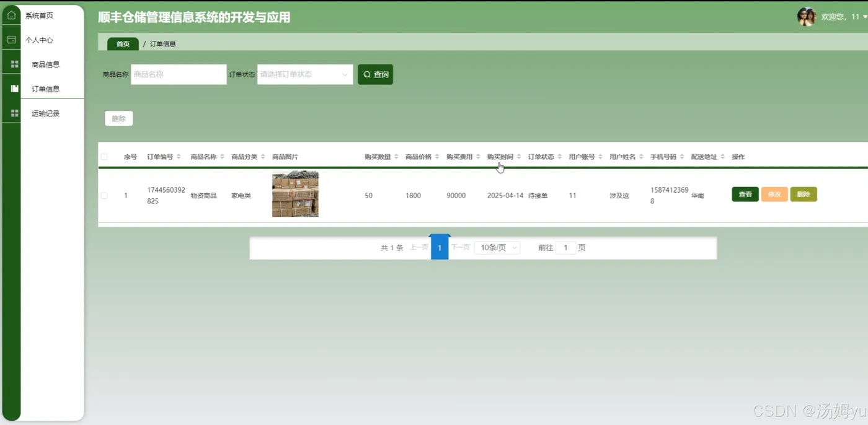Screen dimensions: 868x425
Task: Click 查看 for the order row
Action: pyautogui.click(x=745, y=195)
